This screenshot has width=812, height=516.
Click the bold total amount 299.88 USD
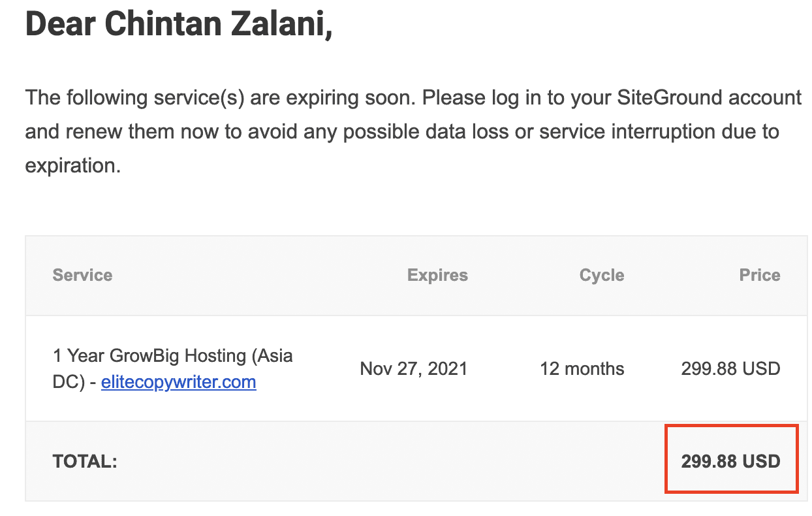point(730,462)
